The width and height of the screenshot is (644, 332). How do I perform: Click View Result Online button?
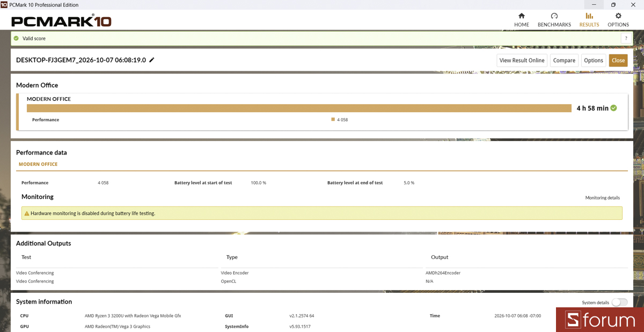[522, 61]
